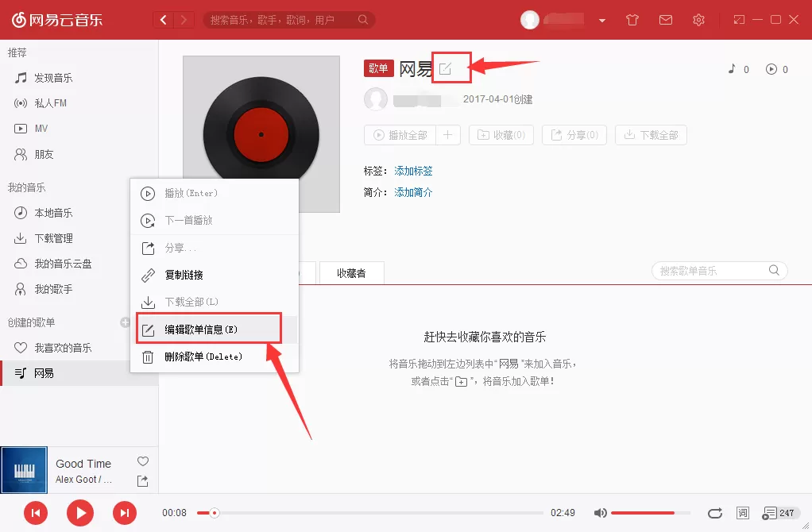The image size is (812, 532).
Task: Click the magnifier icon in top search bar
Action: (x=363, y=20)
